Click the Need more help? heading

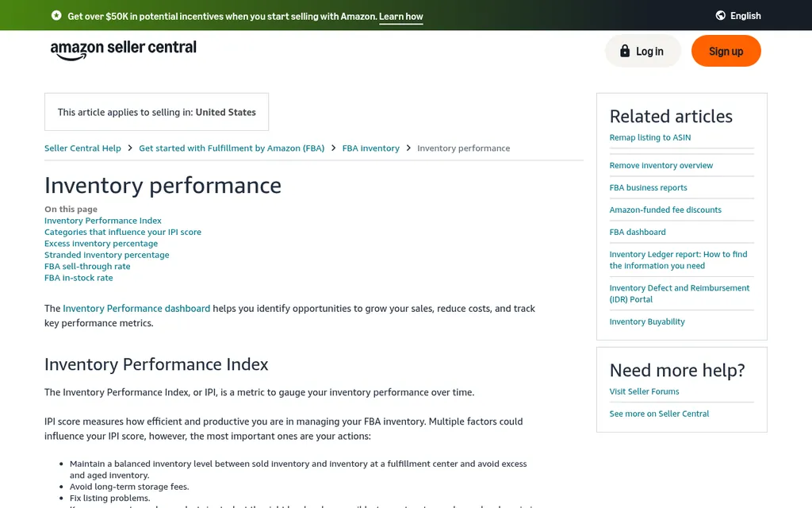click(677, 370)
